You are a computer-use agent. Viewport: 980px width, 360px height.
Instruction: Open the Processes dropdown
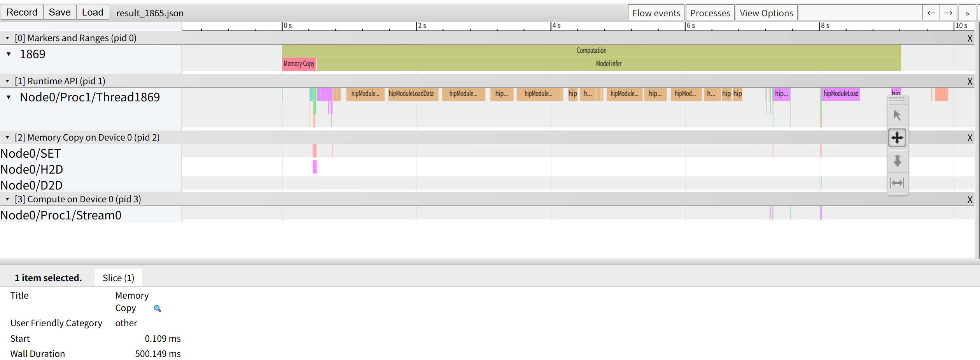coord(710,12)
